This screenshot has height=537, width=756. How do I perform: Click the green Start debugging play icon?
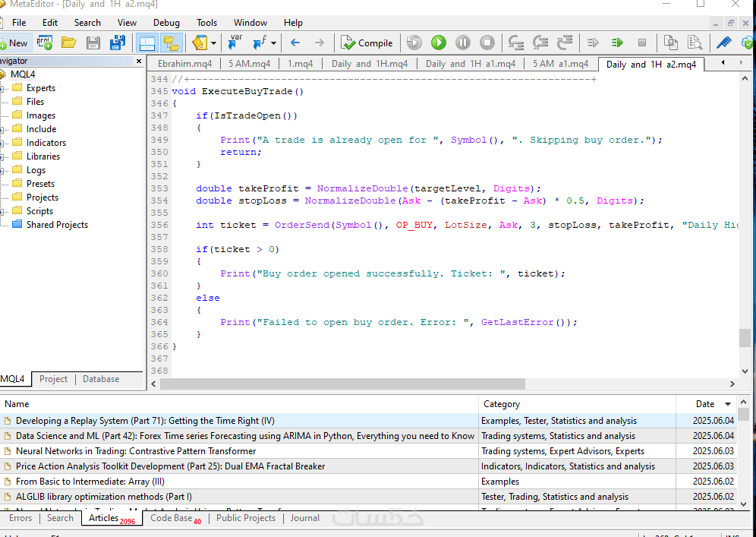(x=439, y=43)
